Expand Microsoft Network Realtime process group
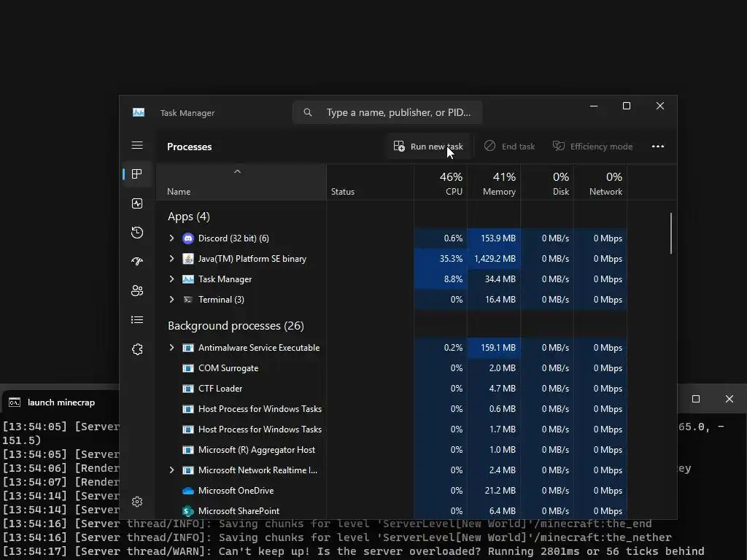 [x=171, y=470]
